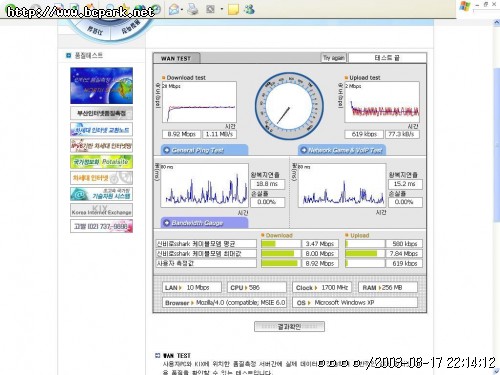Open the orange 차세대 인터넷 banner

101,178
